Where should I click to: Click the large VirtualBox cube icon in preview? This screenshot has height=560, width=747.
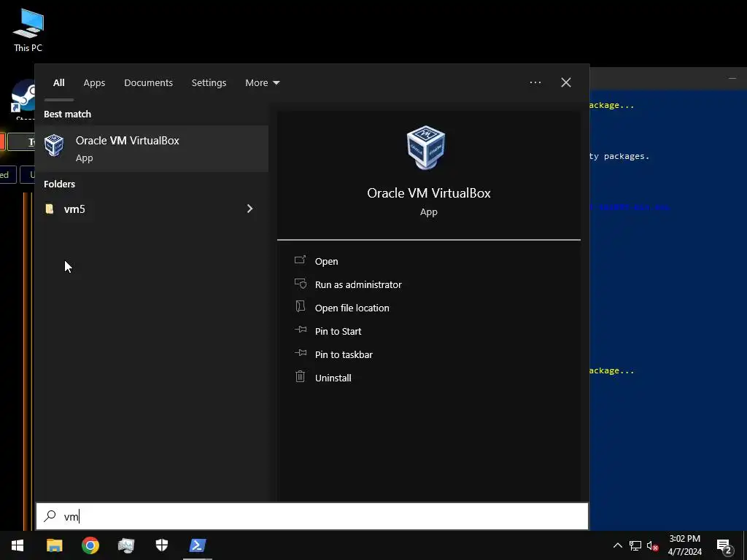(x=426, y=147)
